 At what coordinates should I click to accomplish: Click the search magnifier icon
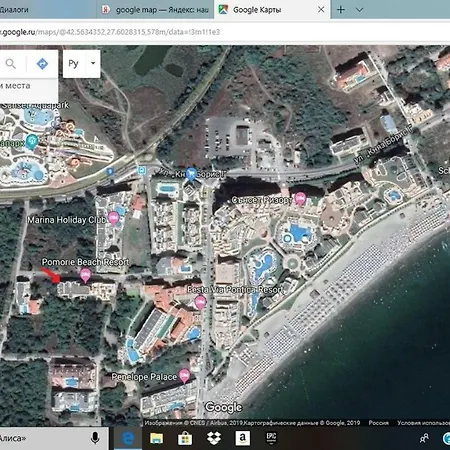[11, 64]
